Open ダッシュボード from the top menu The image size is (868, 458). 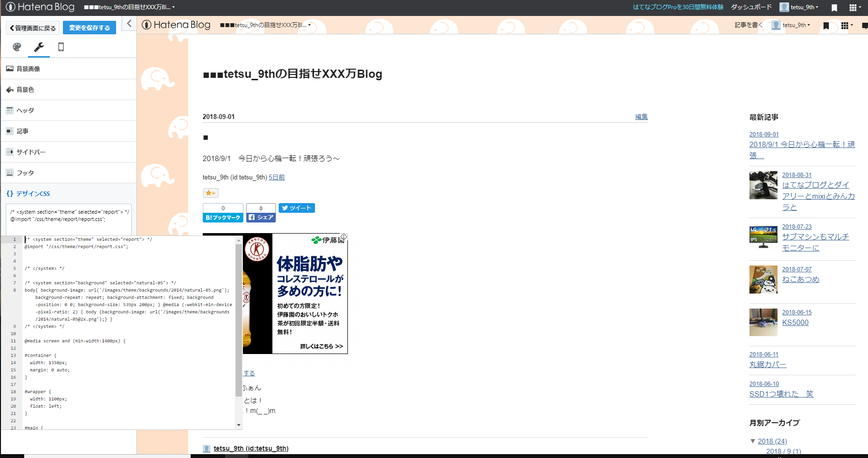click(x=748, y=7)
